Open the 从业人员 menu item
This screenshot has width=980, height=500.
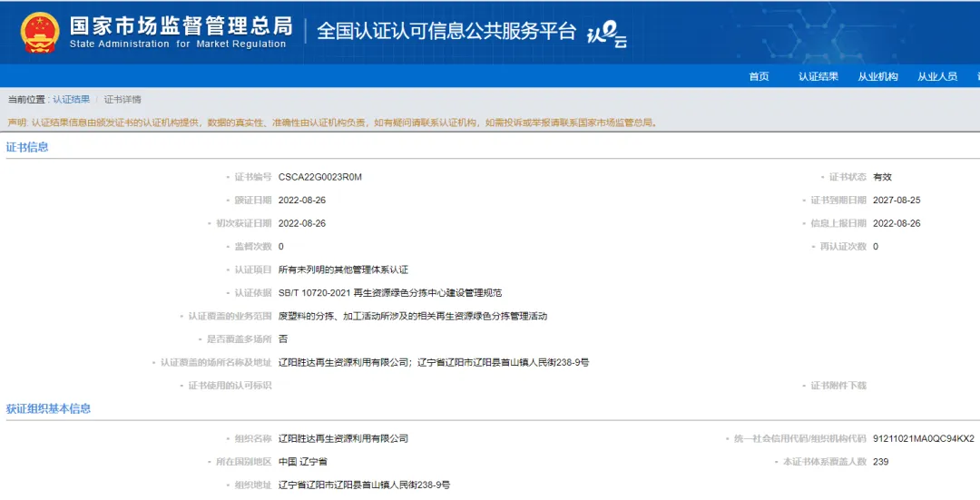(936, 76)
